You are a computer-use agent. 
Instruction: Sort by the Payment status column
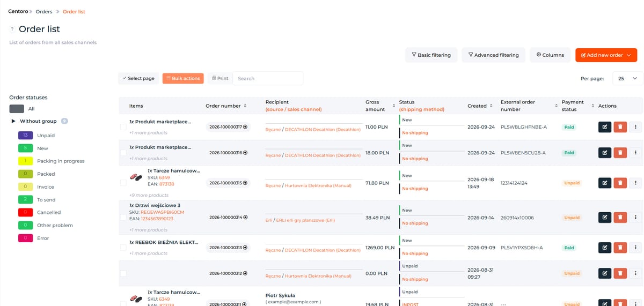[593, 106]
